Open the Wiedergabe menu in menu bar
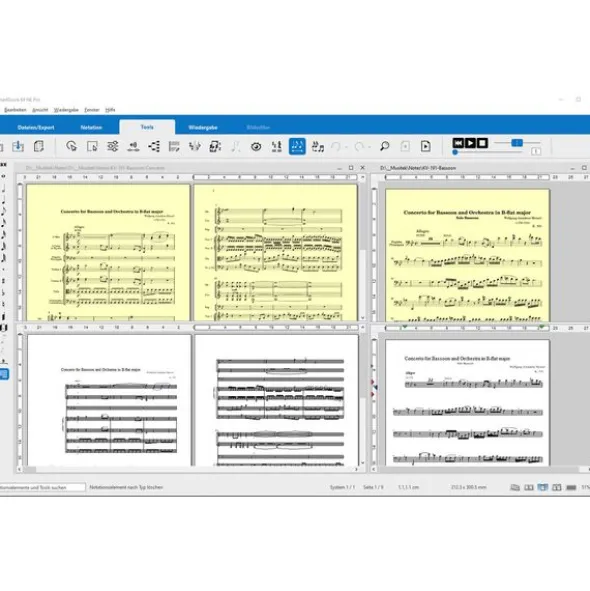590x591 pixels. (x=66, y=110)
